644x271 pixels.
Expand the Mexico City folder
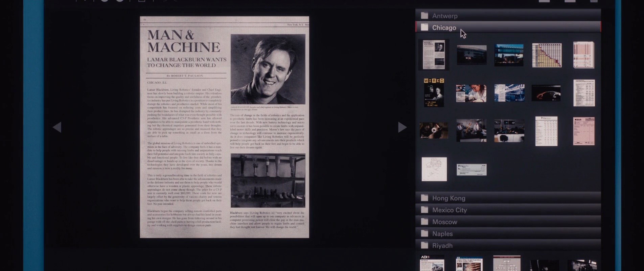pyautogui.click(x=508, y=210)
